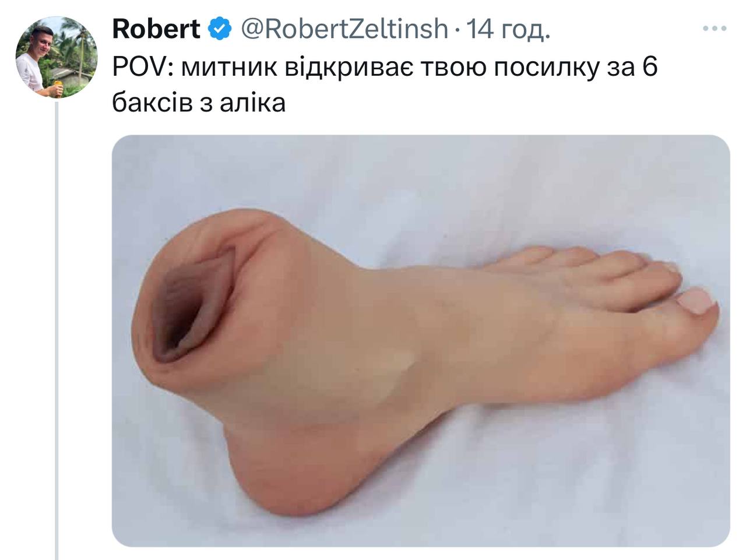Screen dimensions: 746x560
Task: Click the second text line 'баксів з аліка'
Action: (199, 103)
